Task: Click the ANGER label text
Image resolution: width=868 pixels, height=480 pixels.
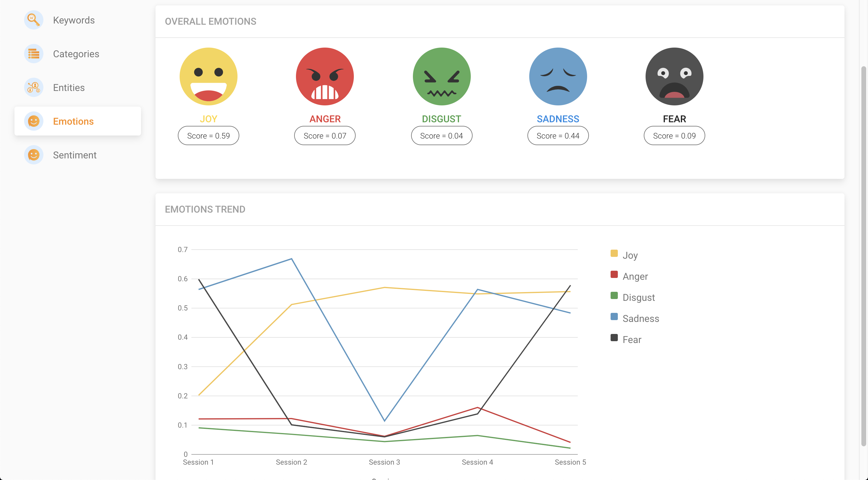Action: (325, 119)
